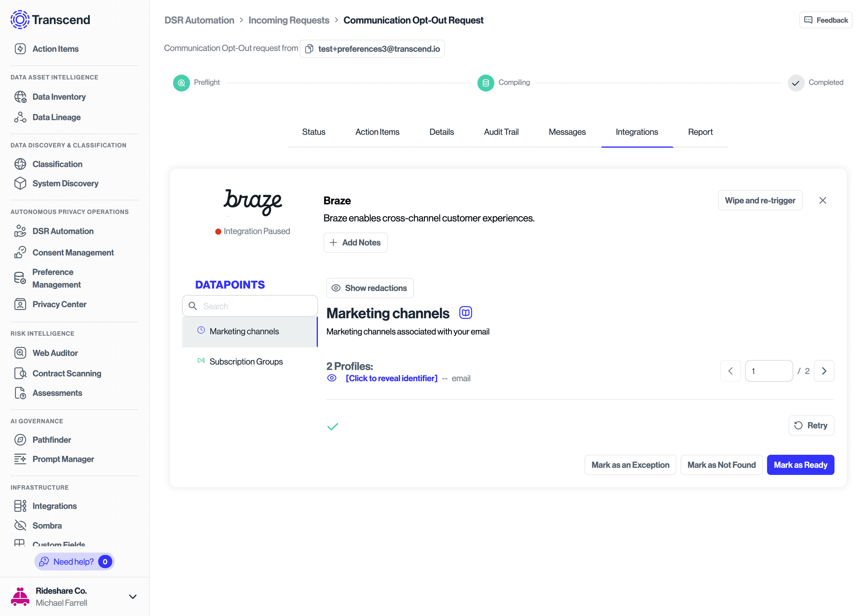
Task: Select the Data Lineage sidebar icon
Action: [20, 117]
